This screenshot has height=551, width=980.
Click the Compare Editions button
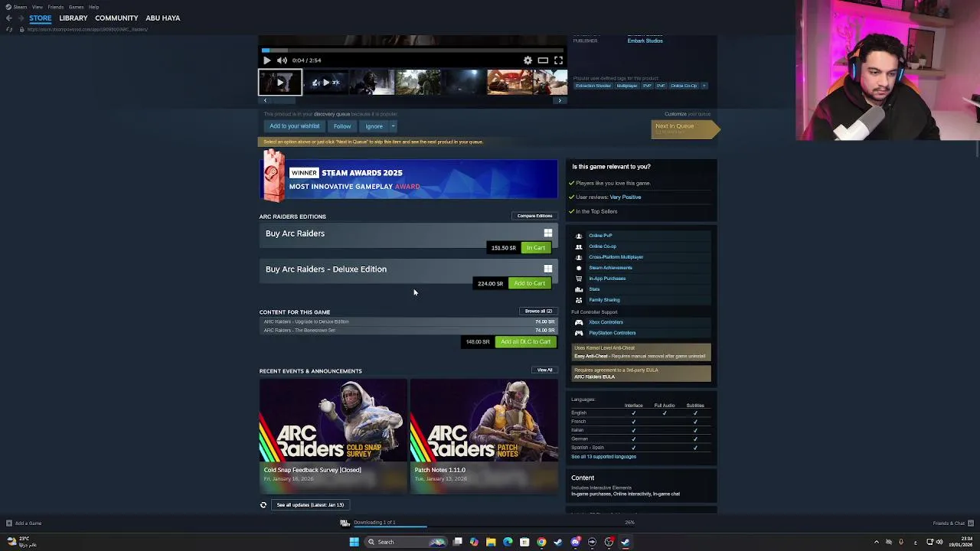534,216
